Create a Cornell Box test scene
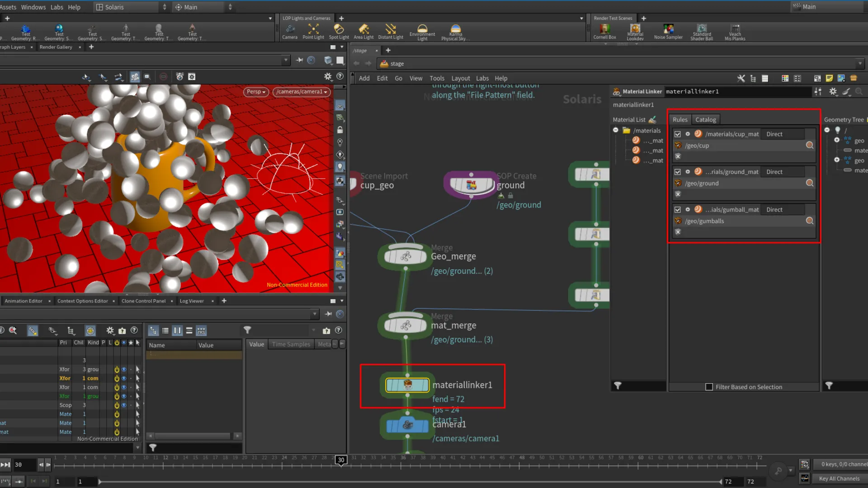This screenshot has height=488, width=868. (604, 31)
